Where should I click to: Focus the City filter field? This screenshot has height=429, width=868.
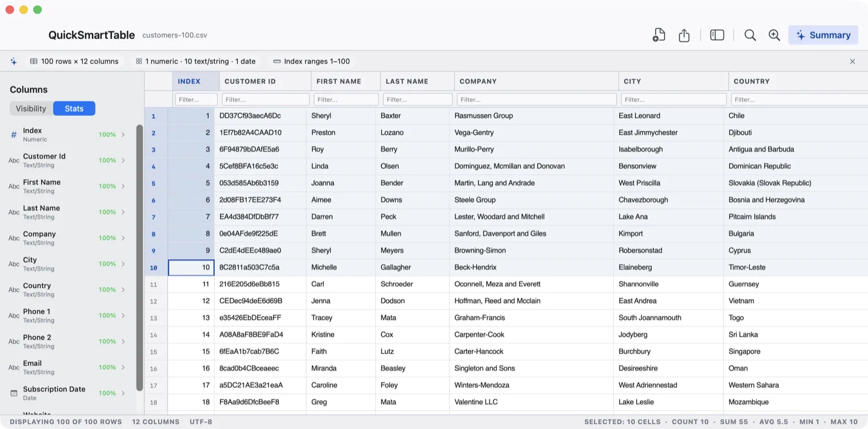[x=674, y=99]
